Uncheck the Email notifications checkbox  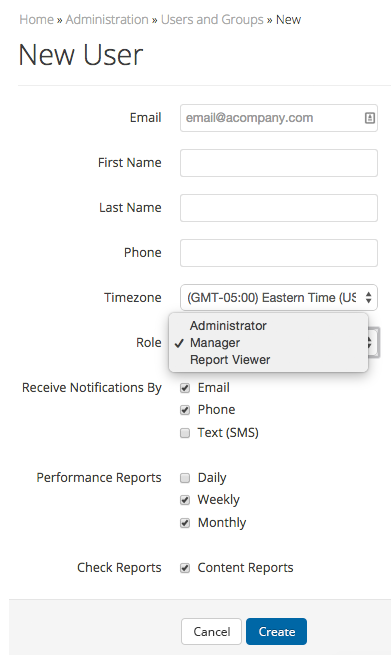[x=185, y=388]
